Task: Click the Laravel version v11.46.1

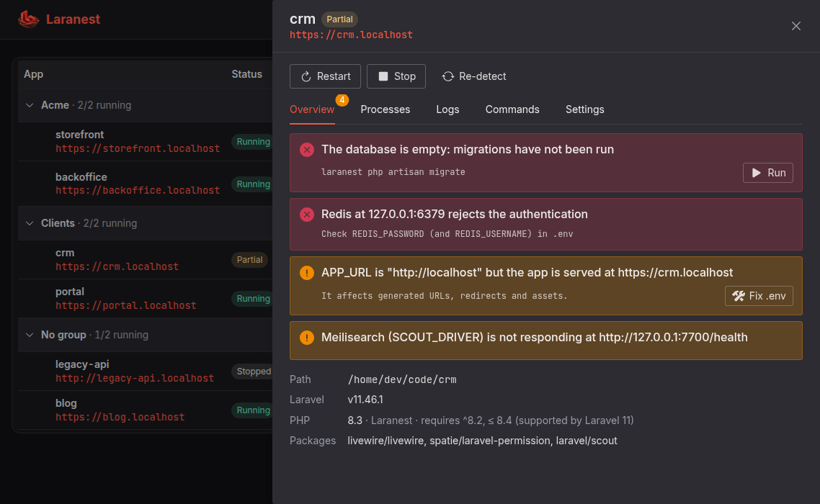Action: (x=365, y=400)
